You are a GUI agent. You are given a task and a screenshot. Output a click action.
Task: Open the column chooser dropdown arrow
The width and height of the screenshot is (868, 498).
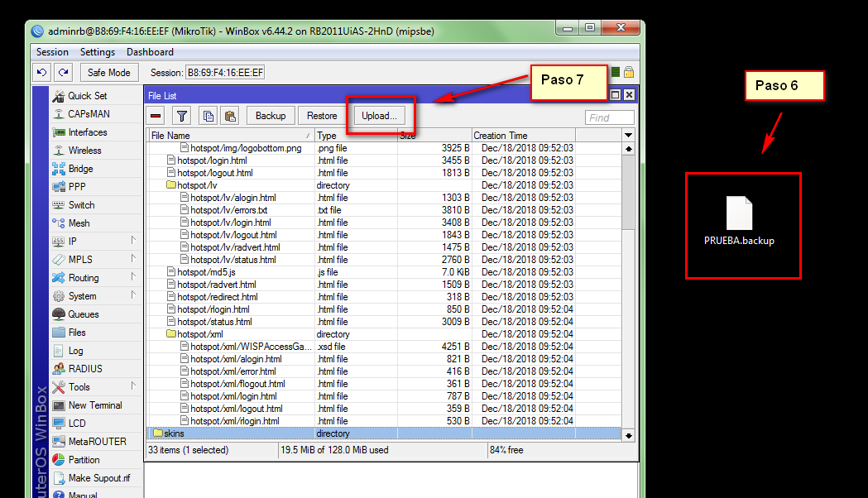click(628, 135)
